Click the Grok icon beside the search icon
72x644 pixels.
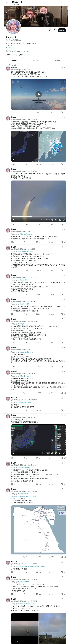(x=50, y=30)
